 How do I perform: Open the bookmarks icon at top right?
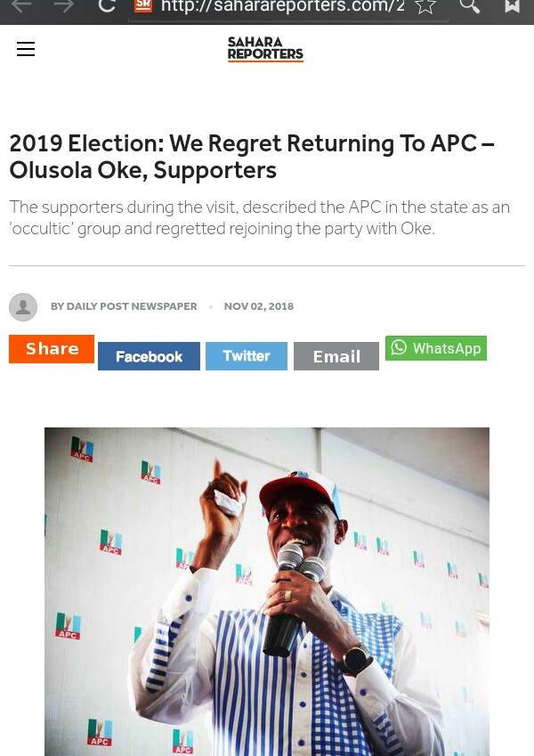click(513, 6)
